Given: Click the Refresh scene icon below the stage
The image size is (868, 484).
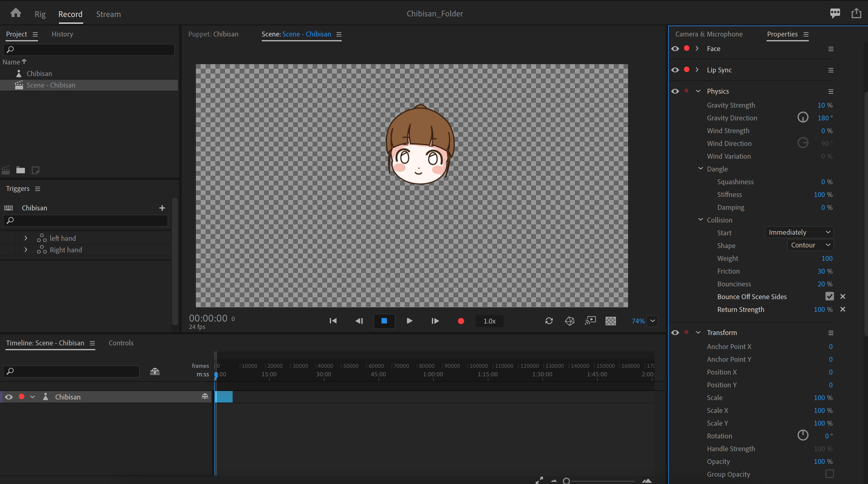Looking at the screenshot, I should [x=549, y=321].
